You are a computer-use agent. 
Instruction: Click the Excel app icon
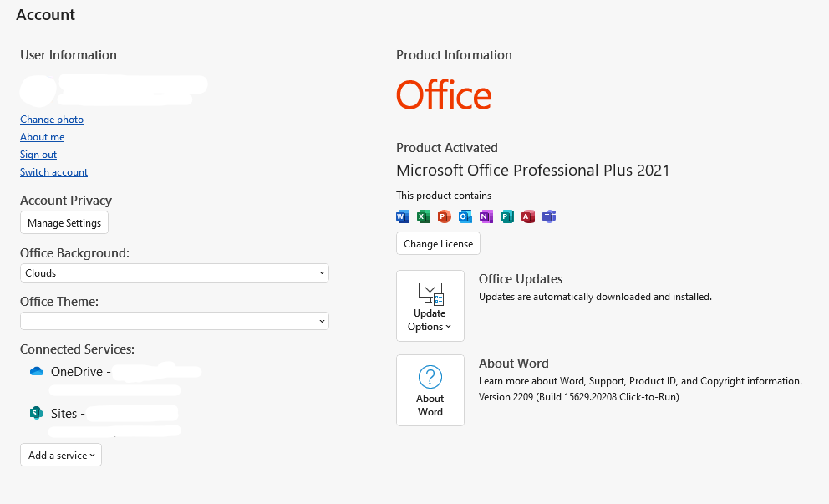[x=424, y=216]
